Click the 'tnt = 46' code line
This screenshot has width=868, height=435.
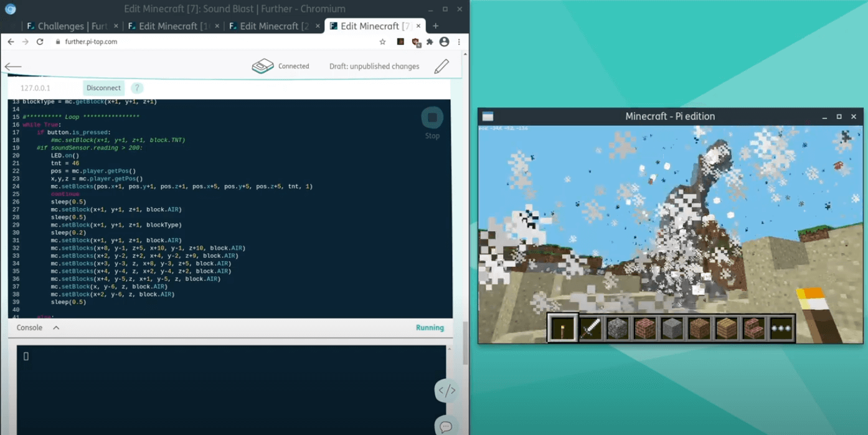[x=65, y=163]
